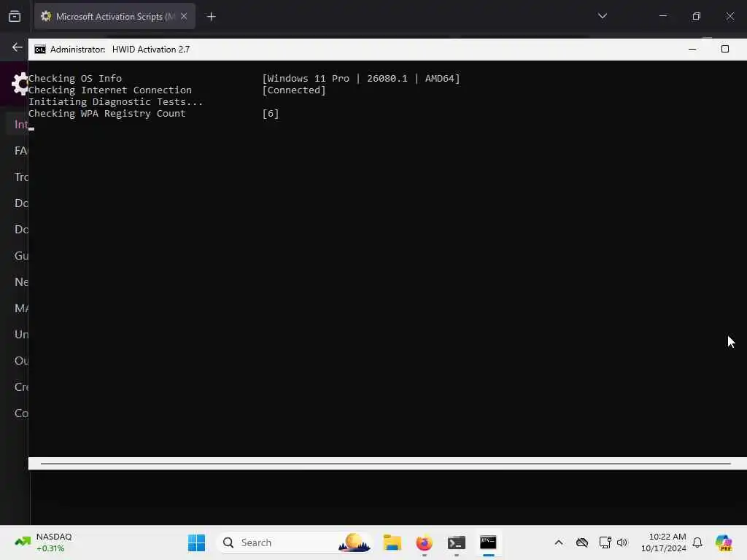
Task: Select the active command prompt taskbar icon
Action: [x=488, y=542]
